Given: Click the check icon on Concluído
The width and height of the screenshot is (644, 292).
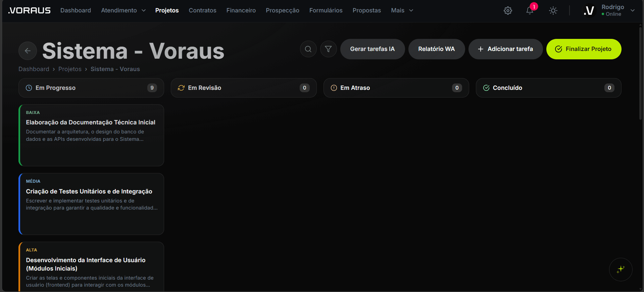Looking at the screenshot, I should 486,88.
